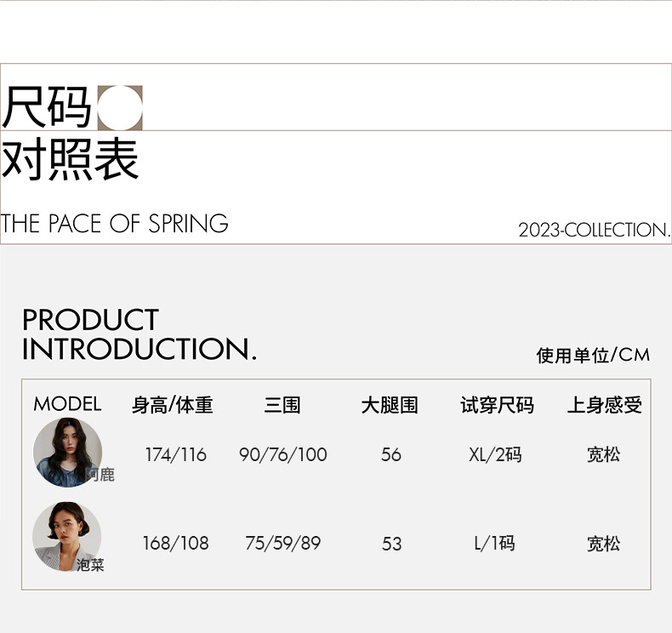The image size is (672, 633).
Task: Click the 使用单位/CM unit label
Action: (x=592, y=355)
